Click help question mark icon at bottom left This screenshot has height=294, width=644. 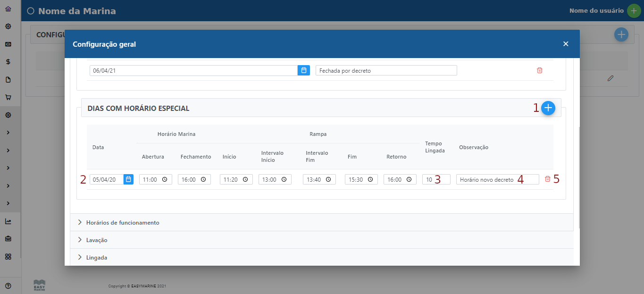8,286
